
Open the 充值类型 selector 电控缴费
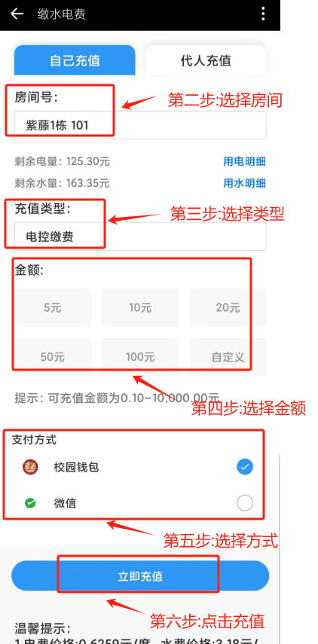tap(140, 237)
